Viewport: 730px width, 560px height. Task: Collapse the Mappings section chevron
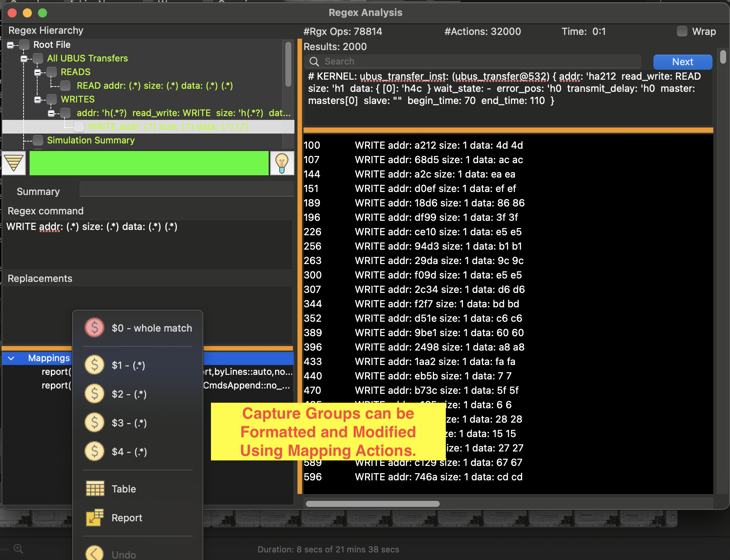point(11,358)
